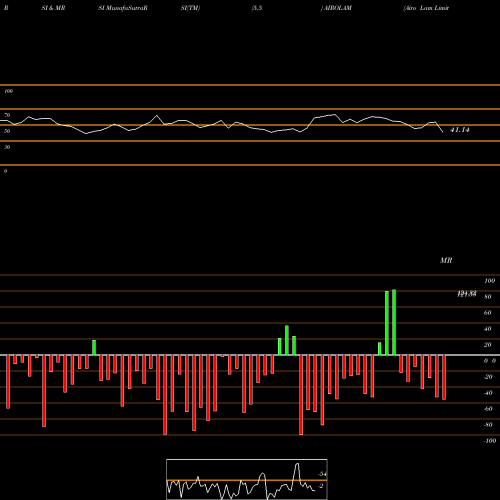Screen dimensions: 500x500
Task: Click the RSI axis label 70
Action: [x=7, y=115]
